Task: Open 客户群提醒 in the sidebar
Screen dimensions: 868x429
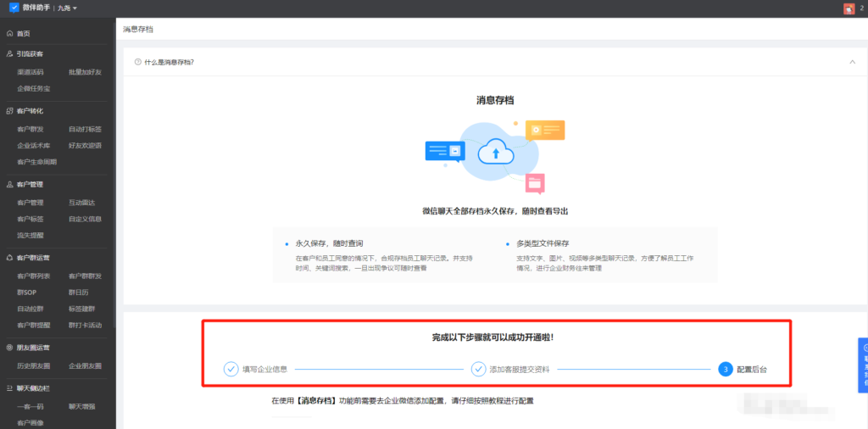Action: (x=34, y=325)
